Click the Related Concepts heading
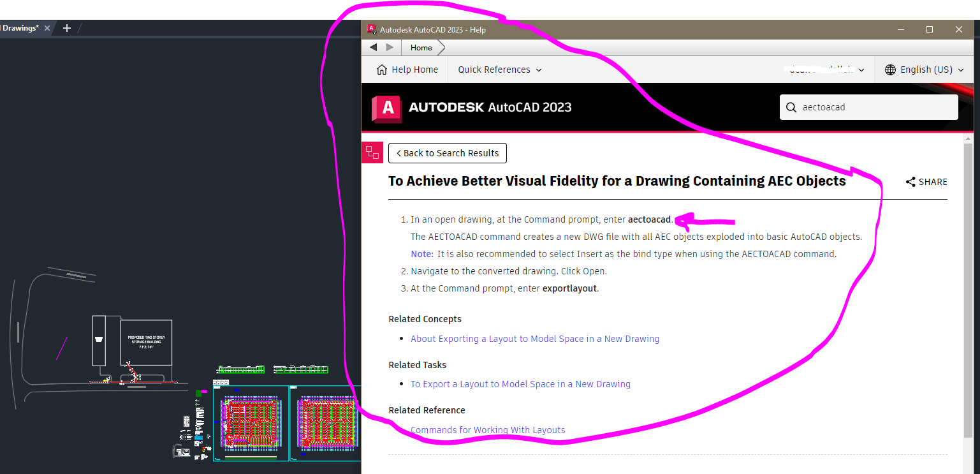Viewport: 980px width, 474px height. pos(425,319)
